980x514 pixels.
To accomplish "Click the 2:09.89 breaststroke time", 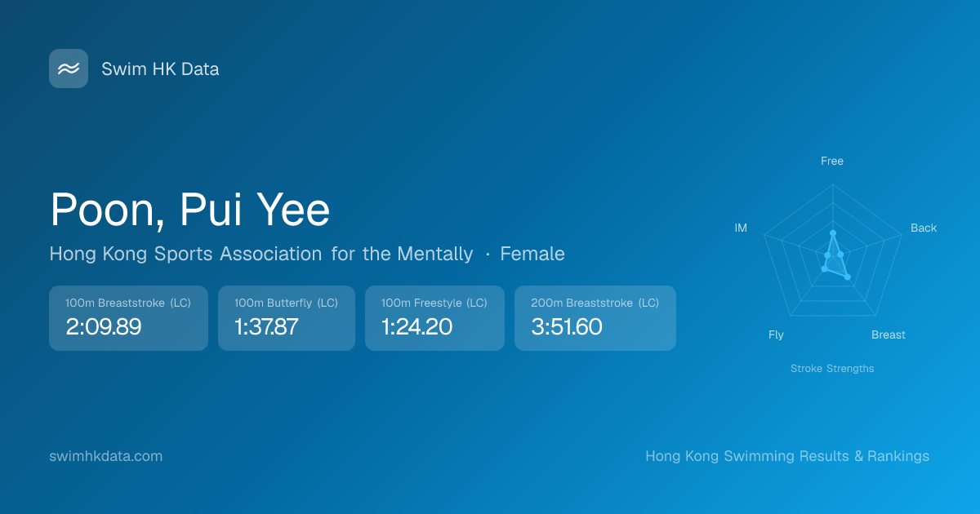I will pyautogui.click(x=104, y=327).
